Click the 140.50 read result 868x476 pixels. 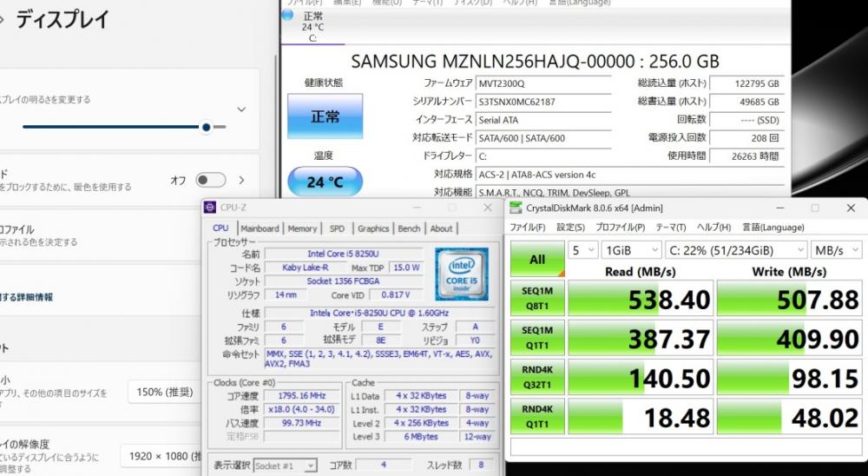[641, 377]
